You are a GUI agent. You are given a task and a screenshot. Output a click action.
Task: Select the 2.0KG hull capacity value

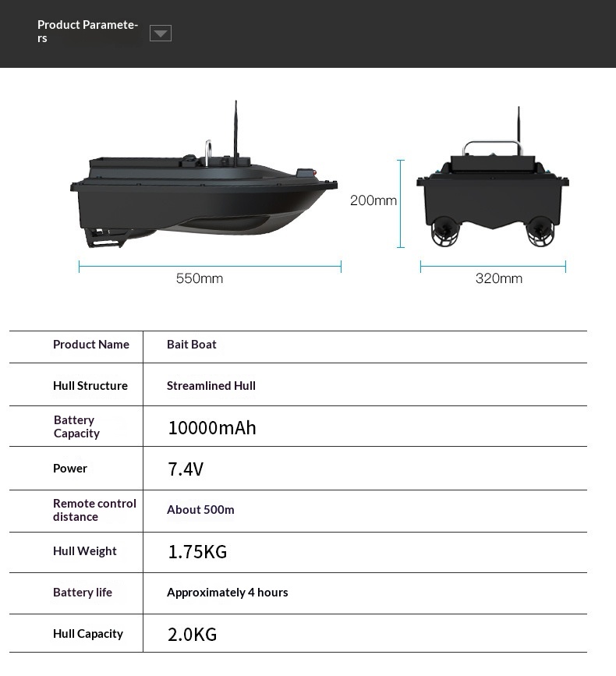[x=193, y=635]
